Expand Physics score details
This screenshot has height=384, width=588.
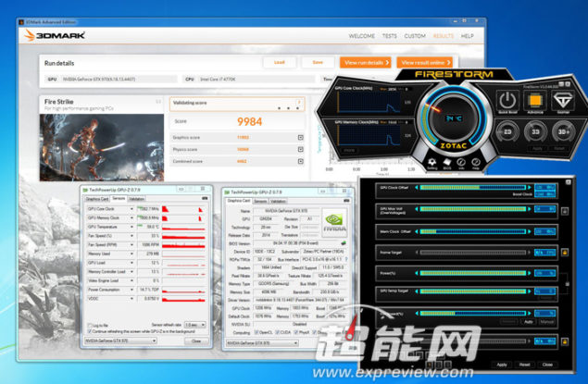click(x=300, y=150)
